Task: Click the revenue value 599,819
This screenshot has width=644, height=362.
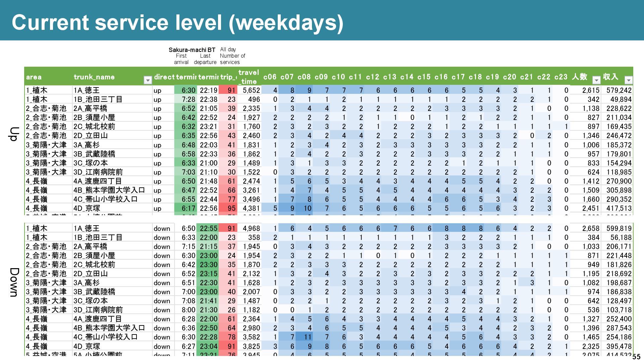Action: (619, 228)
